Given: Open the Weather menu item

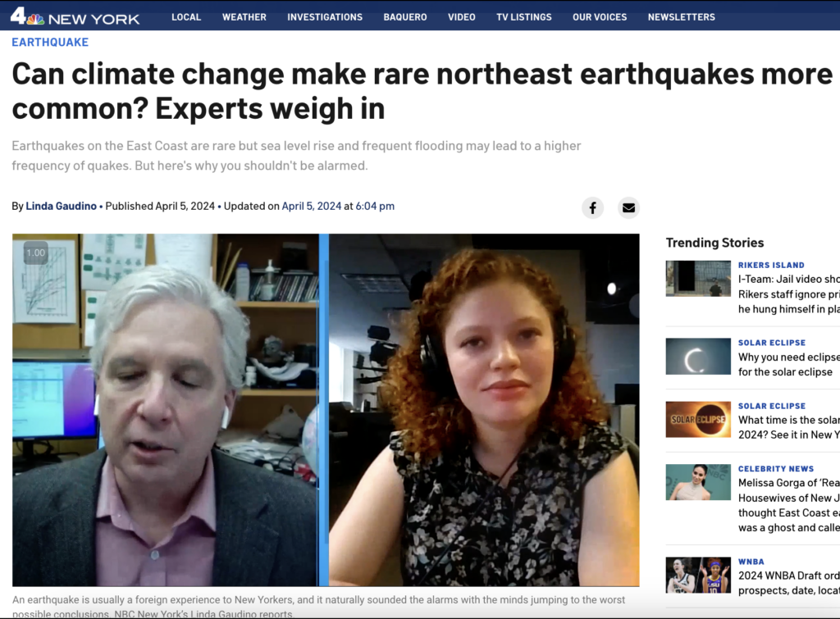Looking at the screenshot, I should coord(244,17).
